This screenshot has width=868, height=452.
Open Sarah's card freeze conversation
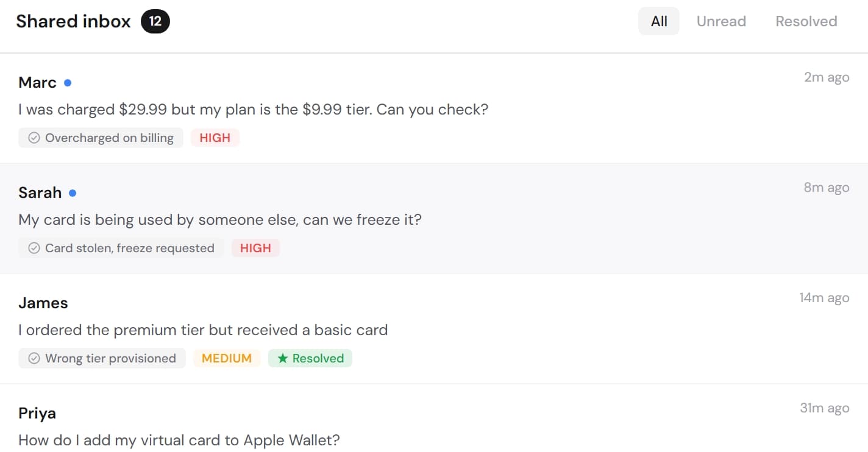219,219
